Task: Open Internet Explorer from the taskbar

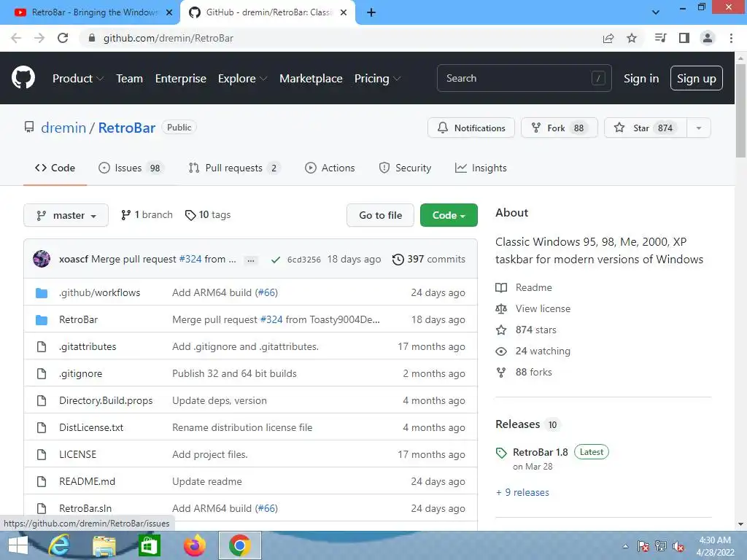Action: 59,545
